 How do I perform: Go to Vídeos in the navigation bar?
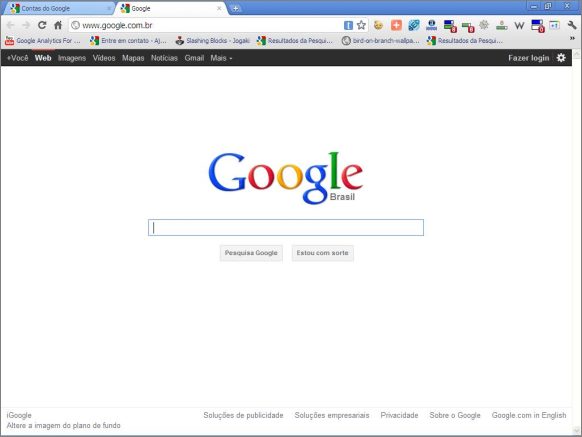(x=104, y=58)
